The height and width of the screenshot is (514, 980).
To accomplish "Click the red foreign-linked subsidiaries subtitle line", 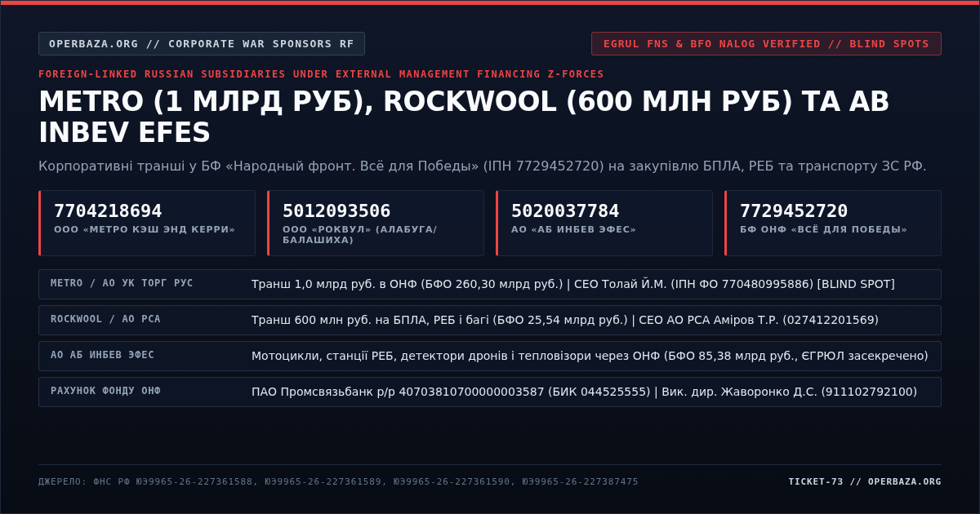I will click(321, 74).
